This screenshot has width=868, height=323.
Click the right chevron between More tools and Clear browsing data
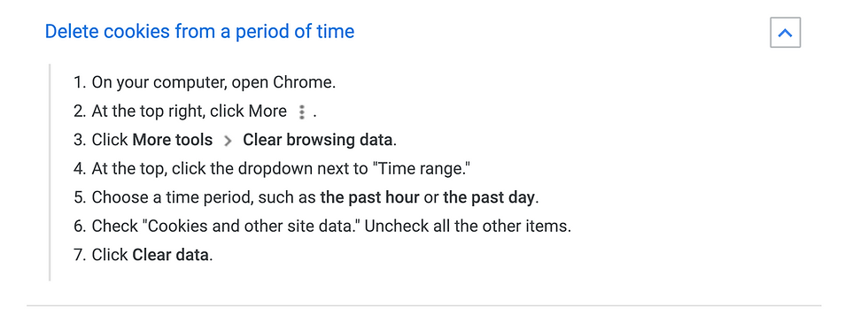click(228, 141)
